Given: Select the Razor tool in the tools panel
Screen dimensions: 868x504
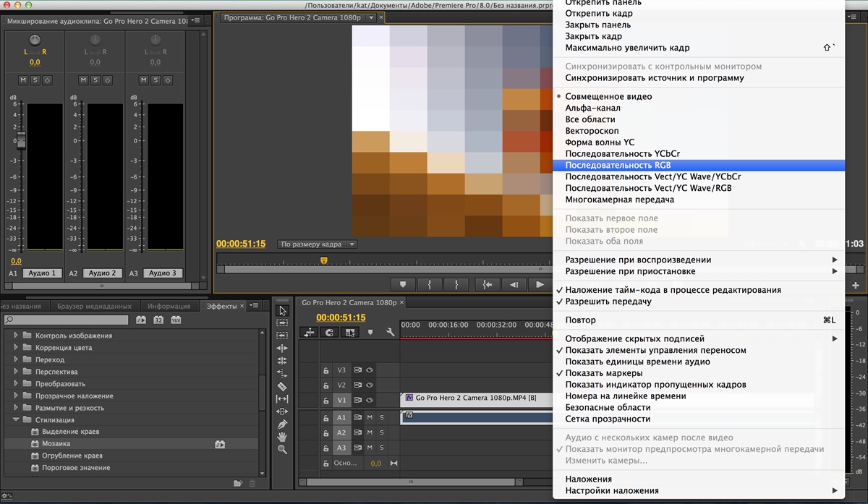Looking at the screenshot, I should point(282,386).
